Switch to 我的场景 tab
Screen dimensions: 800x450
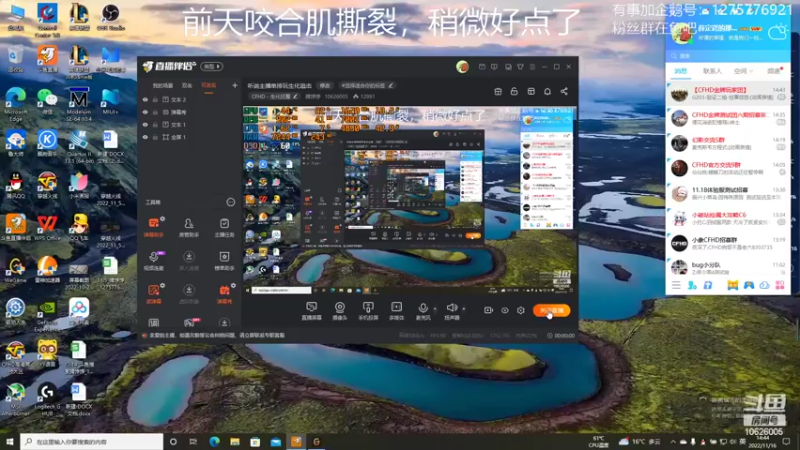click(x=163, y=86)
